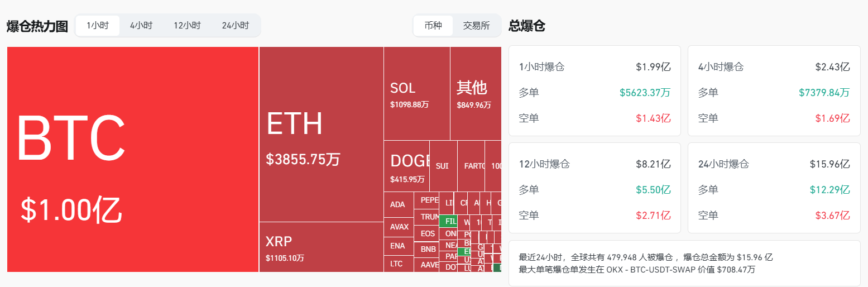Click the AVAX heatmap tile
The image size is (868, 287).
pos(399,227)
